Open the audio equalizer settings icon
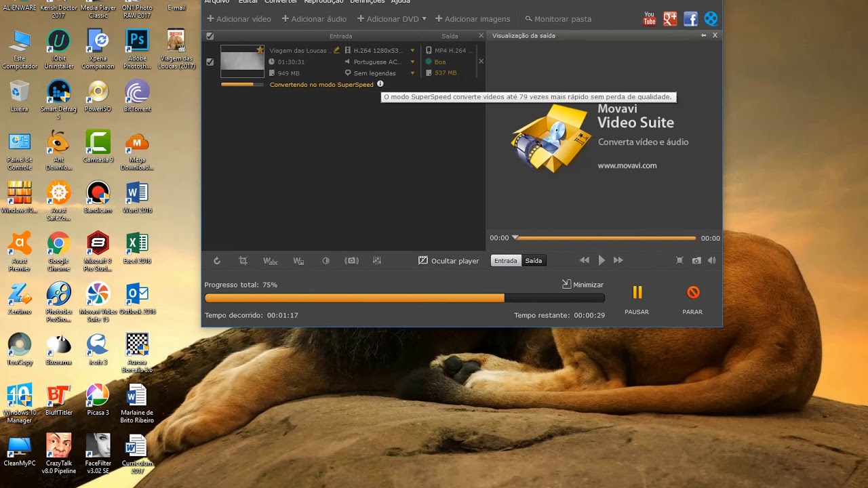 click(x=378, y=261)
